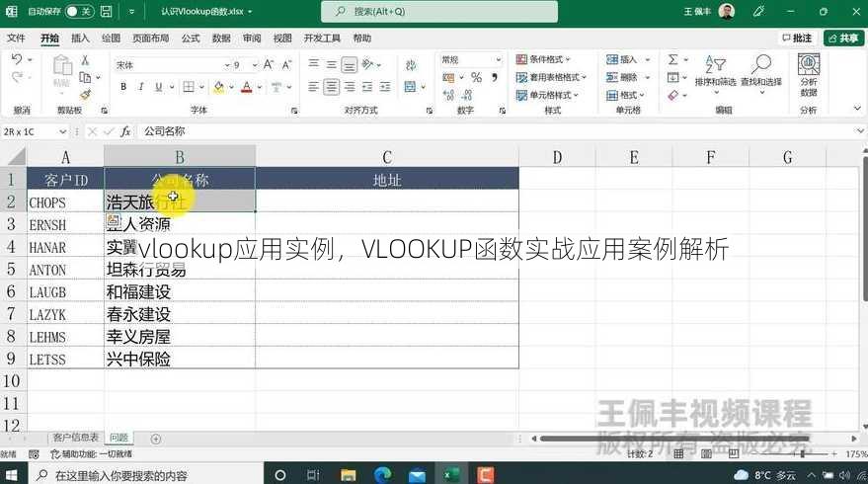This screenshot has height=484, width=868.
Task: Click the Cut scissors icon
Action: [85, 60]
